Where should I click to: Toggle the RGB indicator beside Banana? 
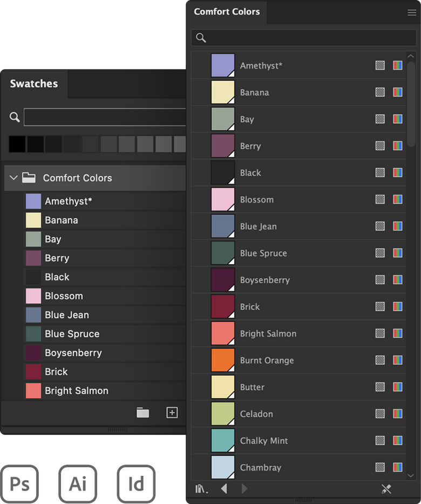(x=397, y=92)
